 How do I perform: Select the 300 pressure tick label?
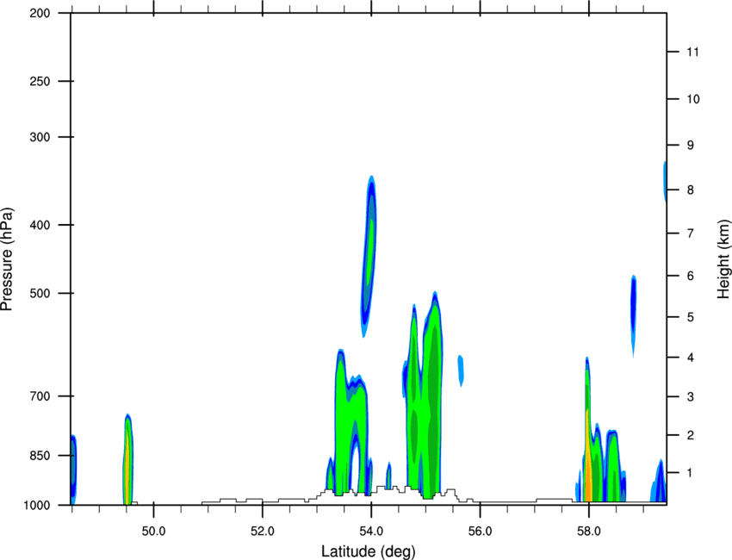40,137
